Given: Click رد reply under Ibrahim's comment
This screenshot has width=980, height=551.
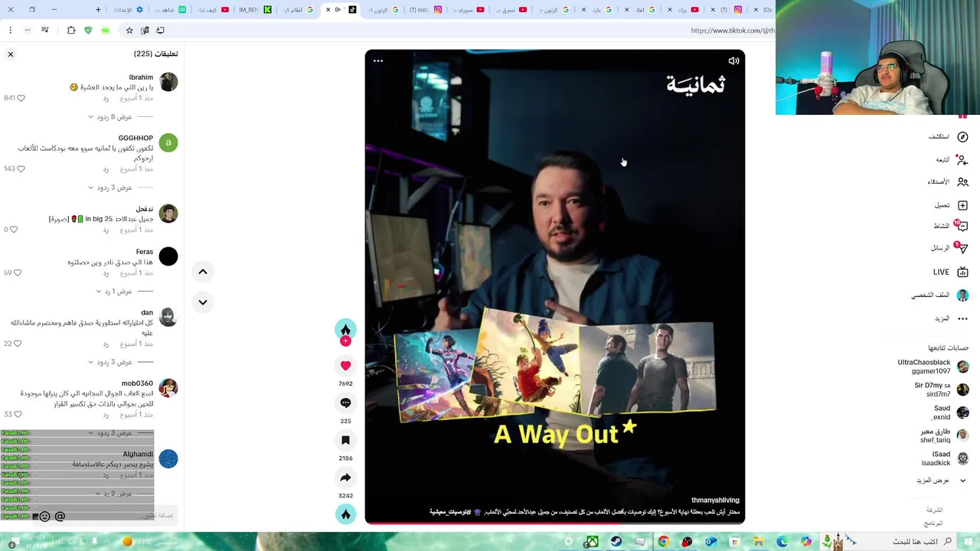Looking at the screenshot, I should tap(106, 98).
